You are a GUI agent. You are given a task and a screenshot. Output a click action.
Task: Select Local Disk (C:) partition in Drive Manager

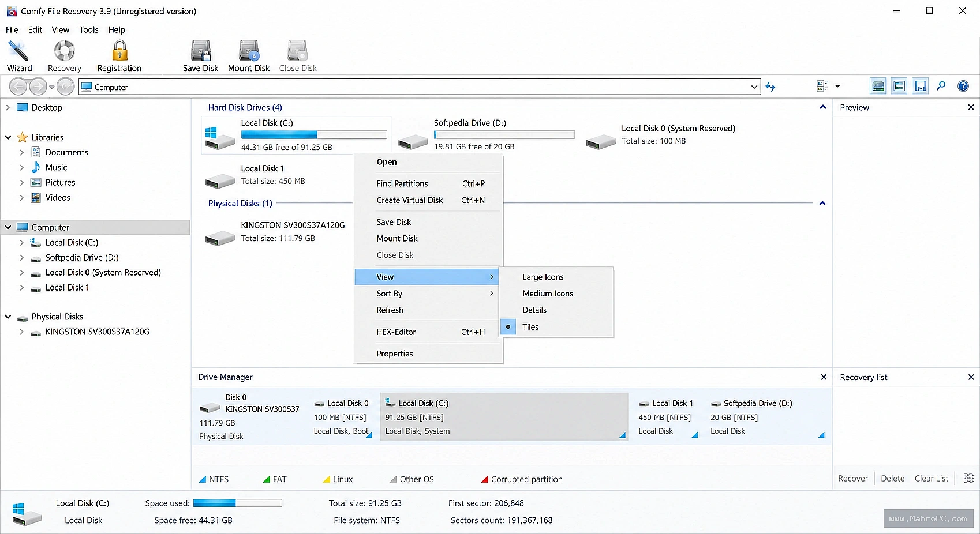point(504,417)
